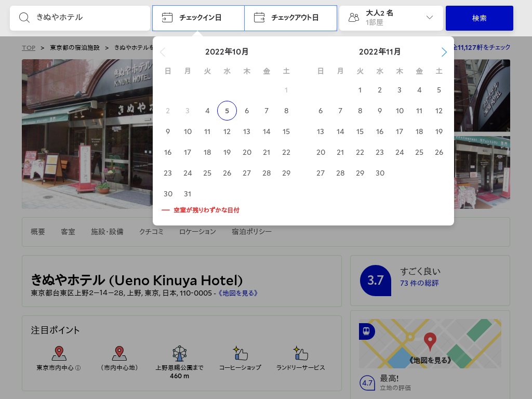Image resolution: width=532 pixels, height=399 pixels.
Task: Select November 1 in the calendar
Action: (360, 90)
